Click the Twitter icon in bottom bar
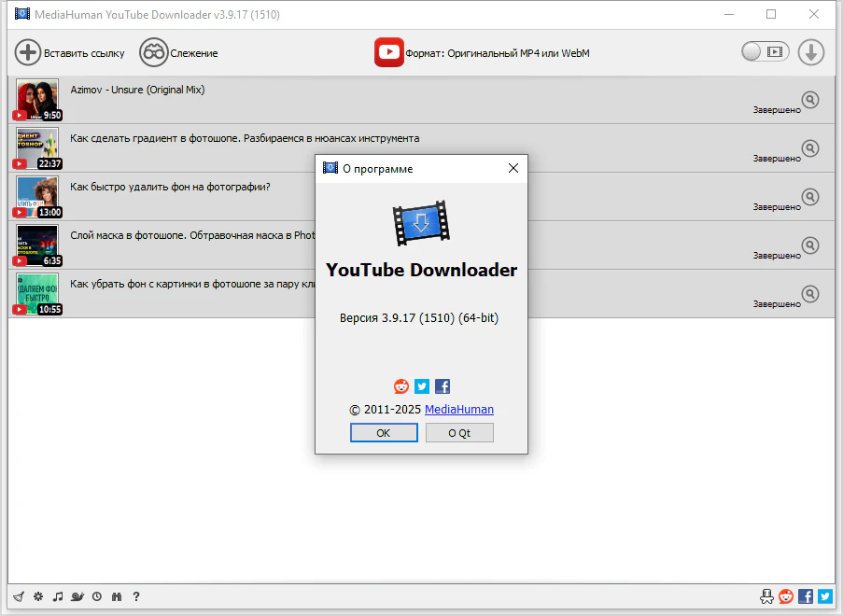Viewport: 843px width, 616px height. click(825, 596)
